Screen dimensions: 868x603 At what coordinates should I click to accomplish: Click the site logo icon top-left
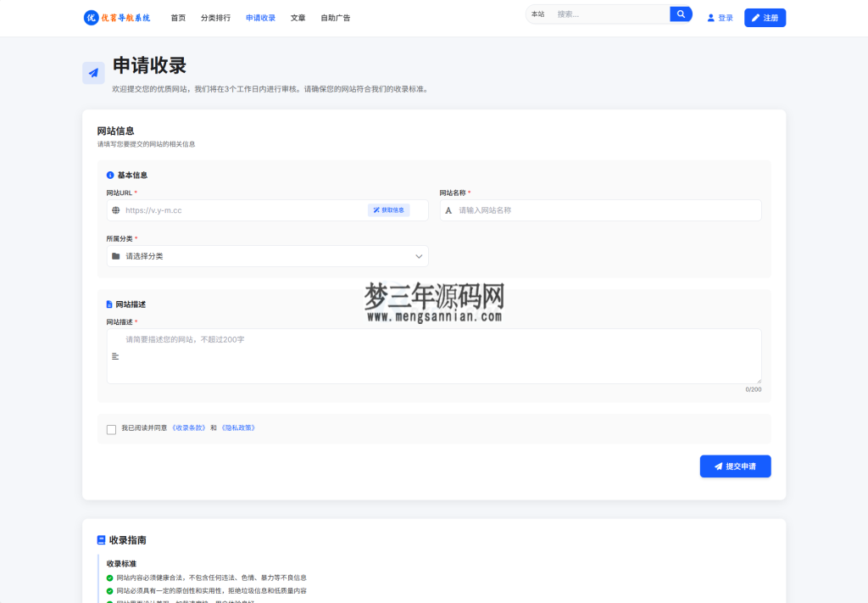pos(91,17)
